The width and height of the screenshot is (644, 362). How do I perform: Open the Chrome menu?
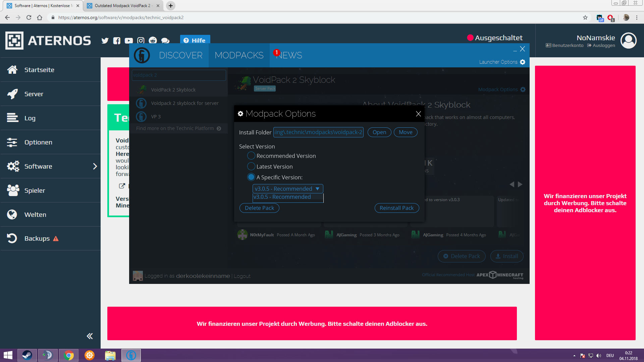[x=637, y=17]
